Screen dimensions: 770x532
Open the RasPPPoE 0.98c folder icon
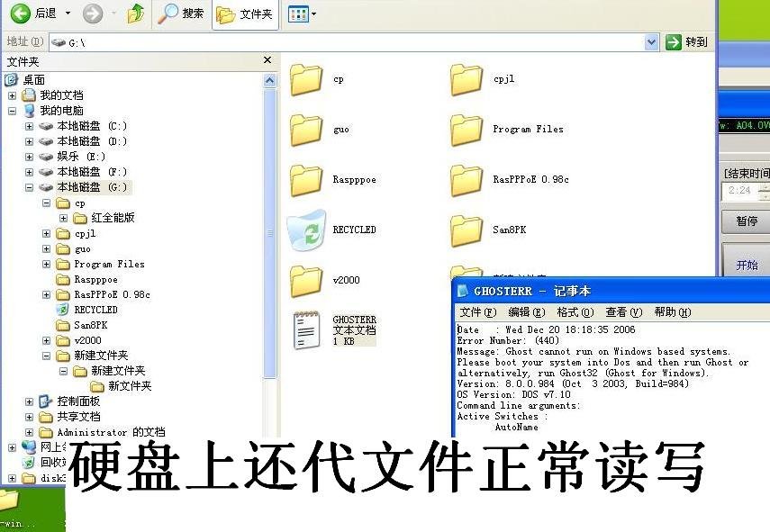[x=467, y=179]
